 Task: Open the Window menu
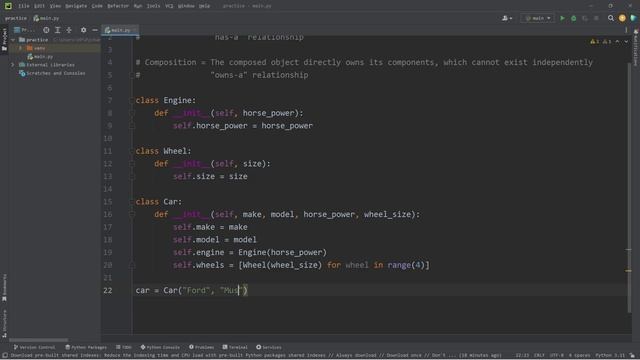tap(186, 6)
